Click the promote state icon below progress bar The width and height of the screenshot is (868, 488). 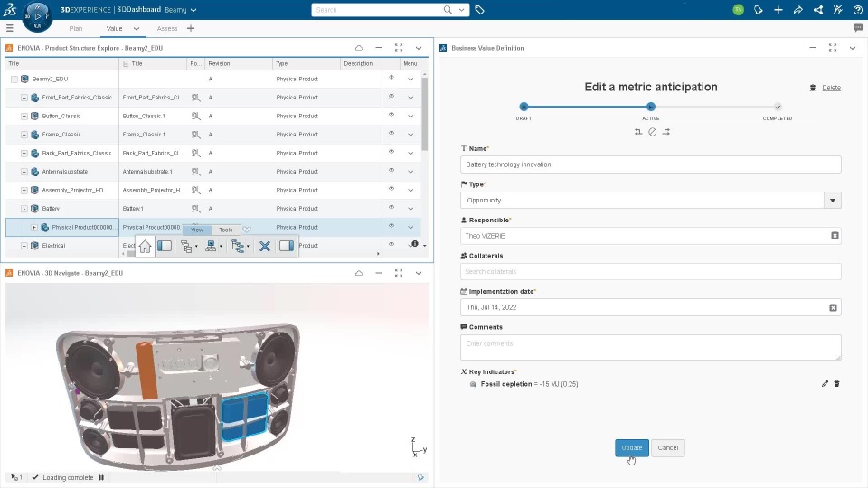tap(666, 132)
